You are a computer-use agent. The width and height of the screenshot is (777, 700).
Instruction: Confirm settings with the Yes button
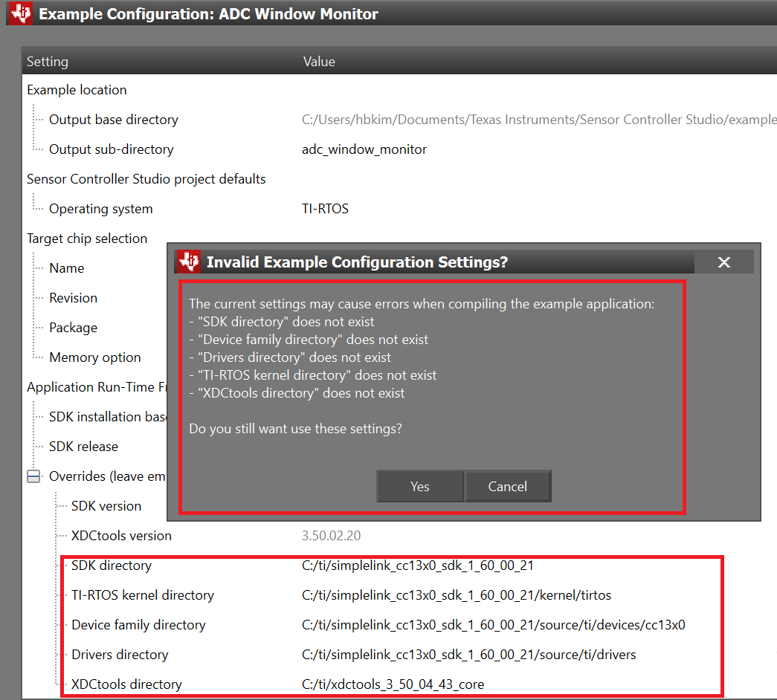click(419, 486)
